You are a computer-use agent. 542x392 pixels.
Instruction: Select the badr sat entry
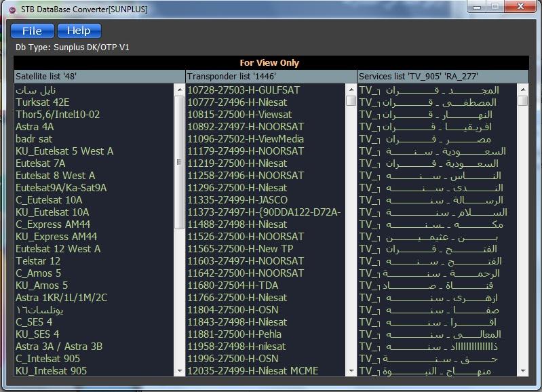pos(94,139)
